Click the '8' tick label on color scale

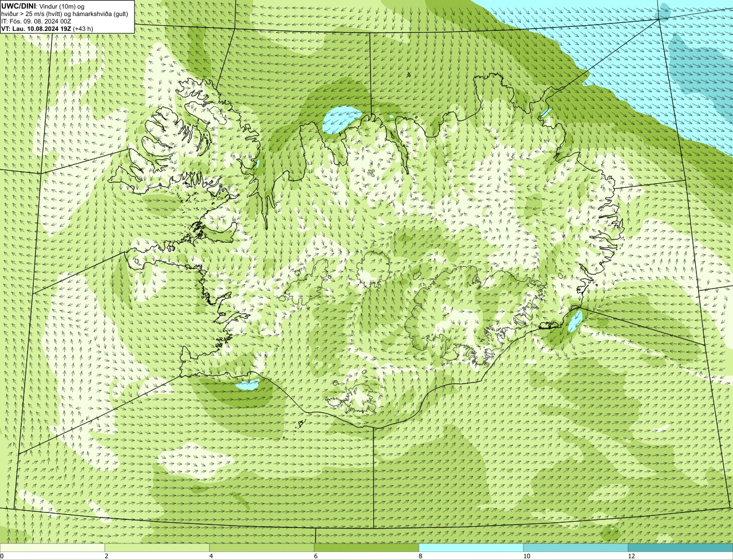point(420,556)
